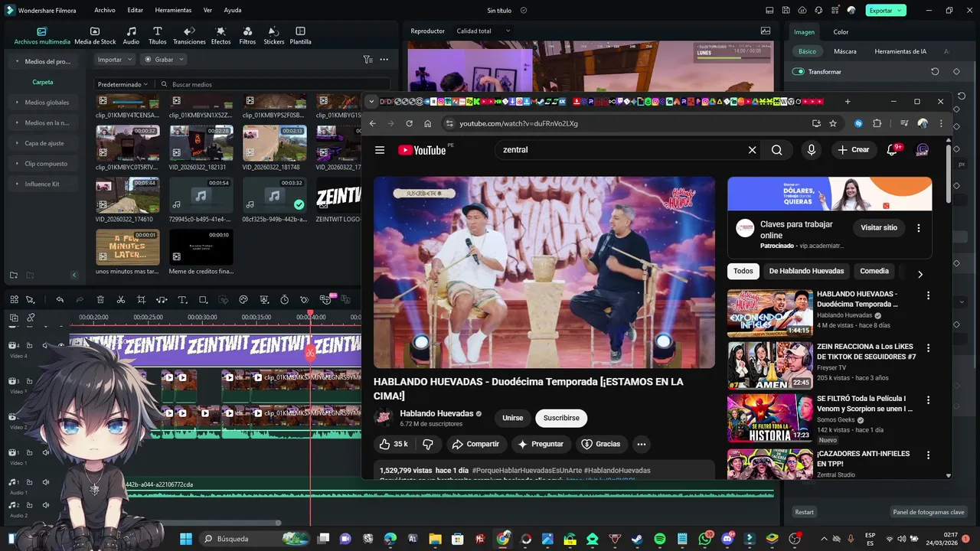Click the filter icon in media panel
The width and height of the screenshot is (980, 551).
[367, 59]
